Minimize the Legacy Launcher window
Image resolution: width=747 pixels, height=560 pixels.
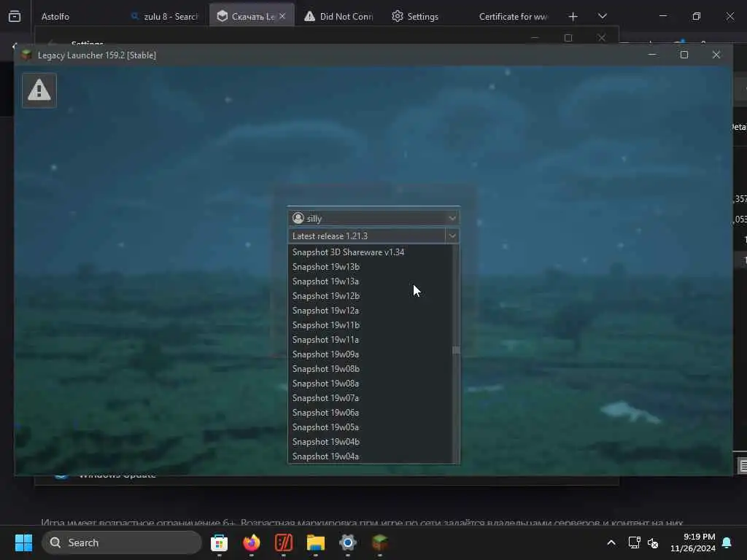[652, 55]
